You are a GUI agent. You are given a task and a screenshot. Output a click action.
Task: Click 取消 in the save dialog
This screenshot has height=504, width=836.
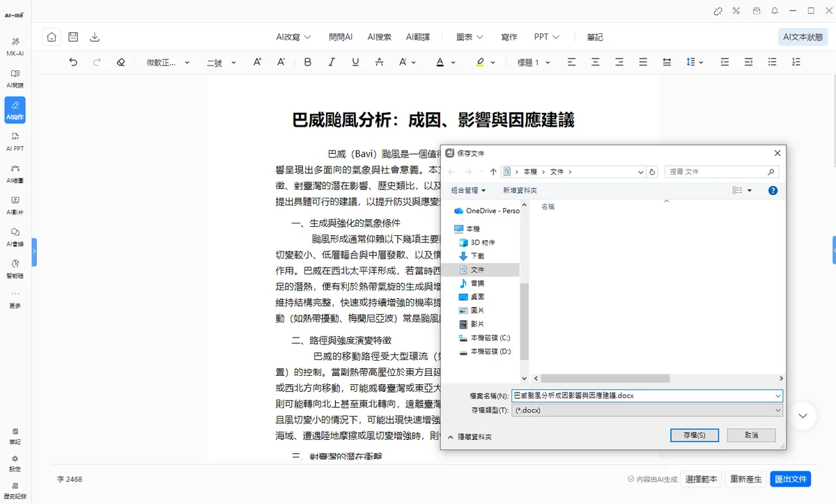(751, 434)
